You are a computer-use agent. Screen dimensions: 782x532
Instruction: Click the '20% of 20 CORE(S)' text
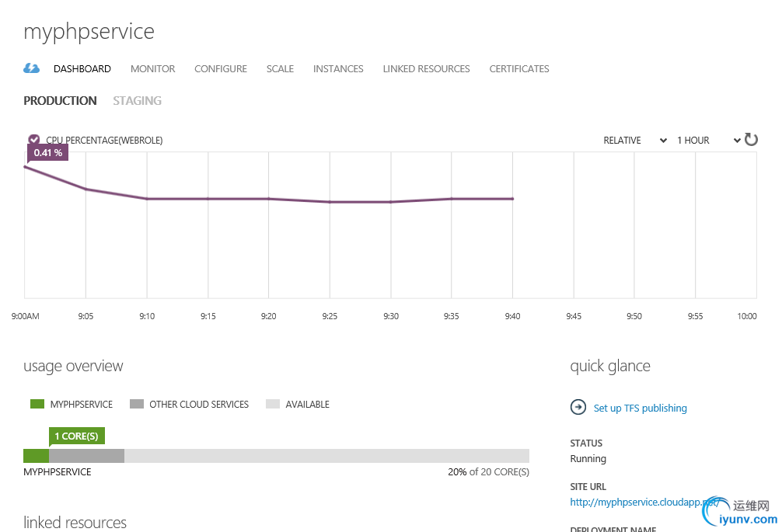coord(488,471)
